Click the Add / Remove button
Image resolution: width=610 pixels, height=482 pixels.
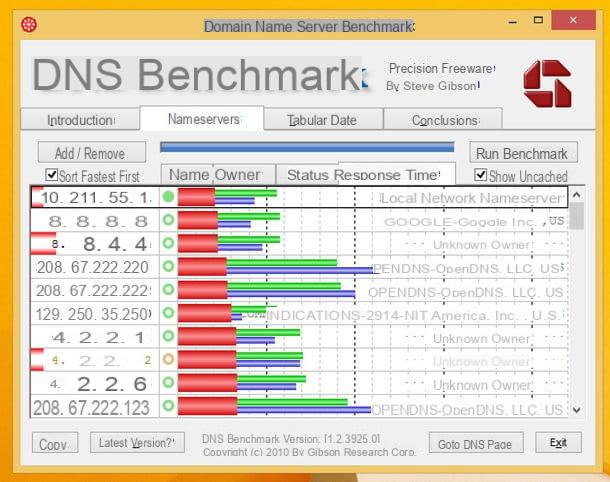pyautogui.click(x=92, y=152)
